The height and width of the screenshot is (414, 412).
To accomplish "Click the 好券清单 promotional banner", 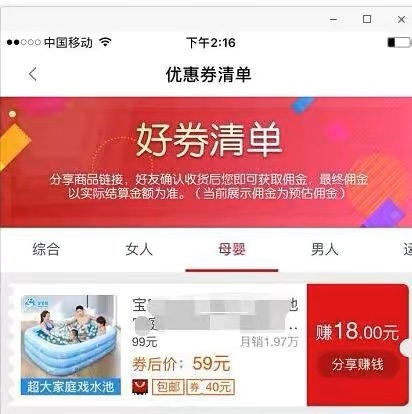I will [206, 162].
